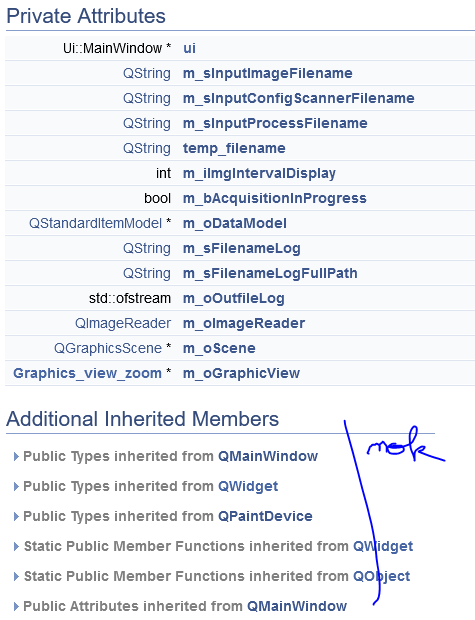475x620 pixels.
Task: Expand Public Types inherited from QWidget arrow
Action: 16,486
